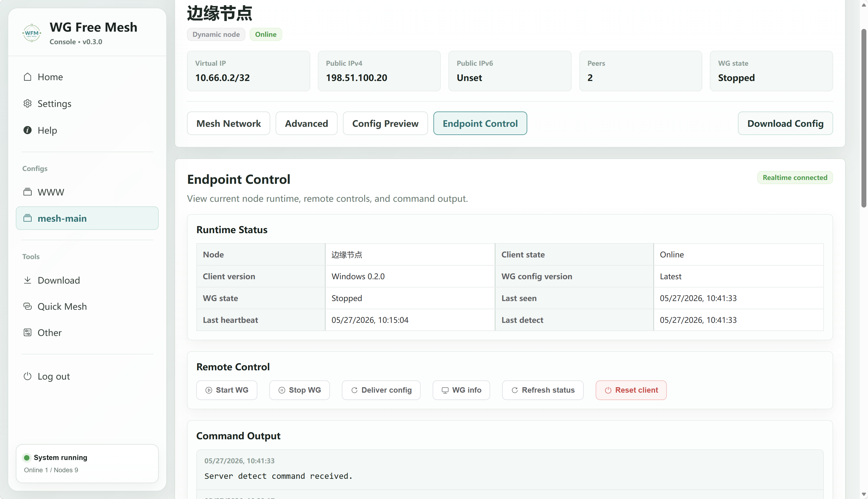The height and width of the screenshot is (499, 868).
Task: Open the Quick Mesh tool
Action: pos(87,306)
